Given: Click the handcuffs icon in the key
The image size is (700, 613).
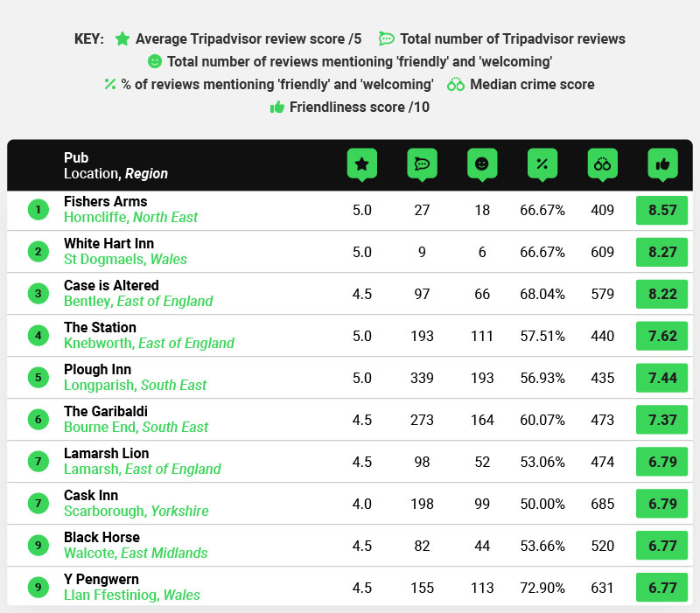Looking at the screenshot, I should pyautogui.click(x=456, y=85).
